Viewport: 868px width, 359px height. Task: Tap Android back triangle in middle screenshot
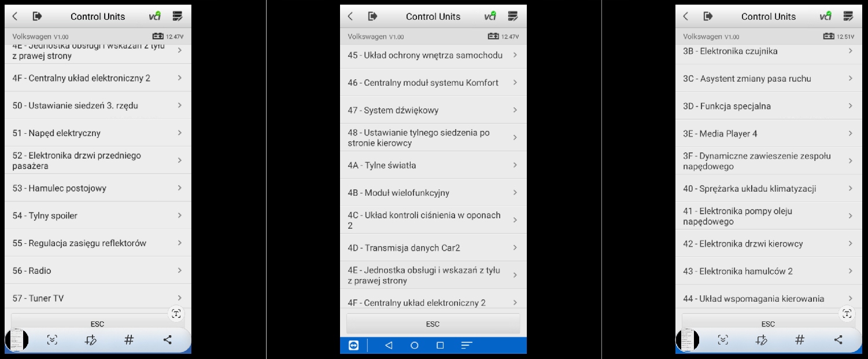(x=389, y=345)
